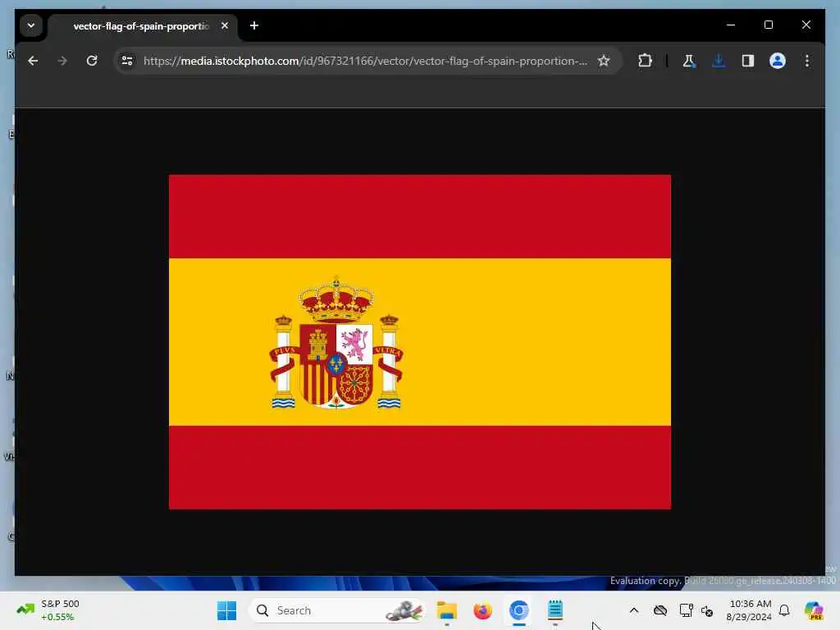Toggle the browser side panel
Viewport: 840px width, 630px height.
(748, 61)
